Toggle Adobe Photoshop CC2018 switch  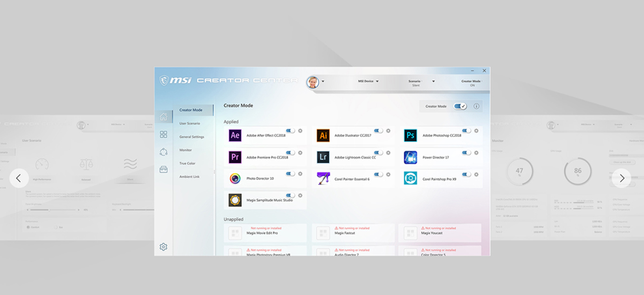pos(467,131)
